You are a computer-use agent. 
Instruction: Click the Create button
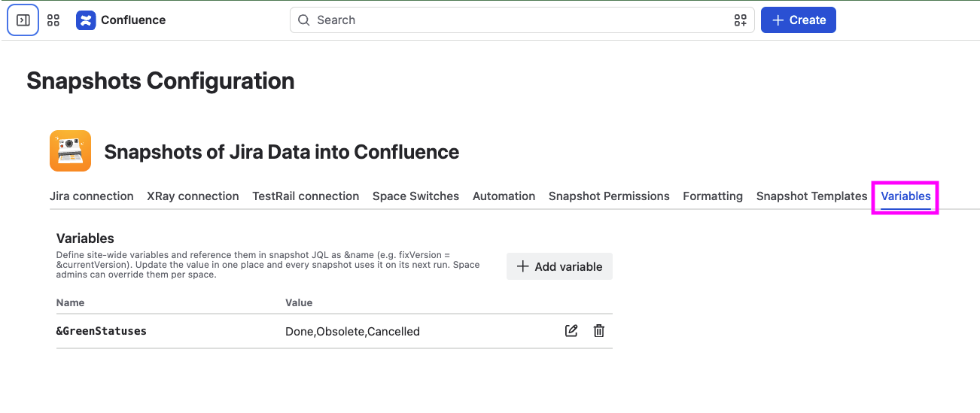coord(799,20)
